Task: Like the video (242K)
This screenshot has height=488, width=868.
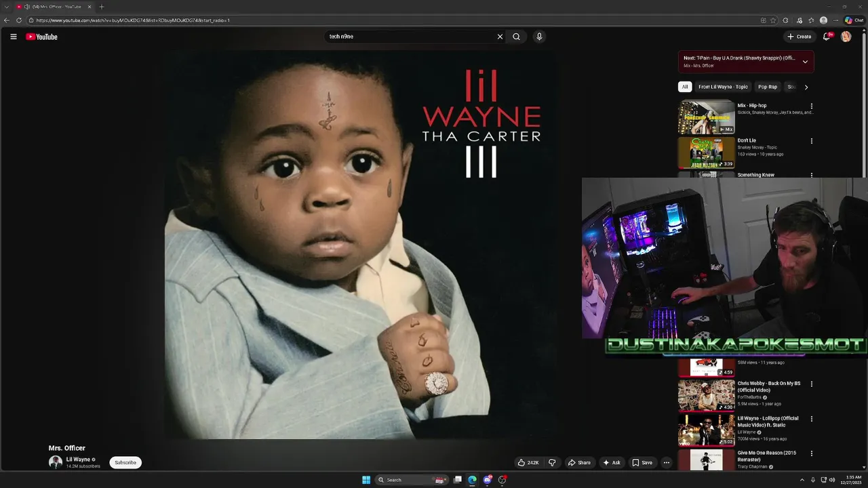Action: click(528, 463)
